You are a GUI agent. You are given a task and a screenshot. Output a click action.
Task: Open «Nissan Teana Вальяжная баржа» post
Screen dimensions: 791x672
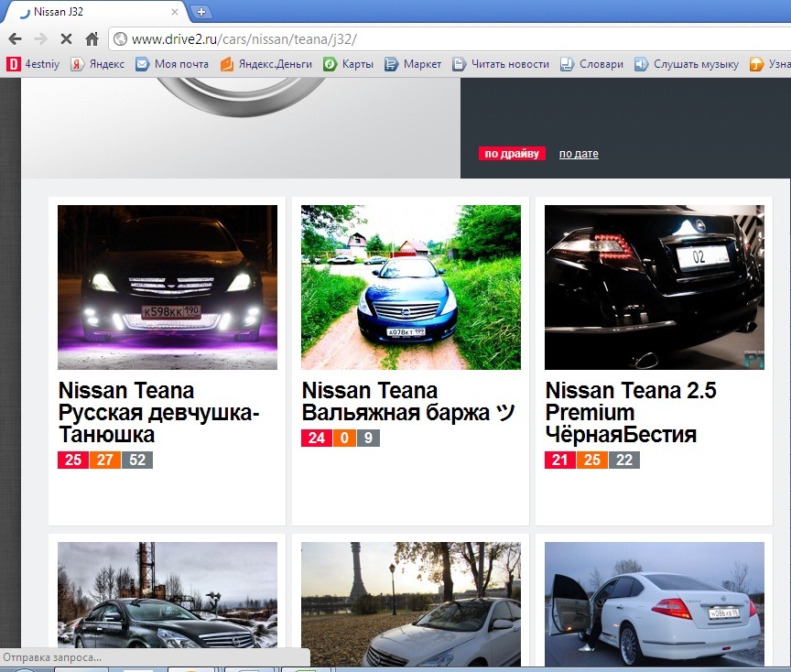click(x=408, y=401)
